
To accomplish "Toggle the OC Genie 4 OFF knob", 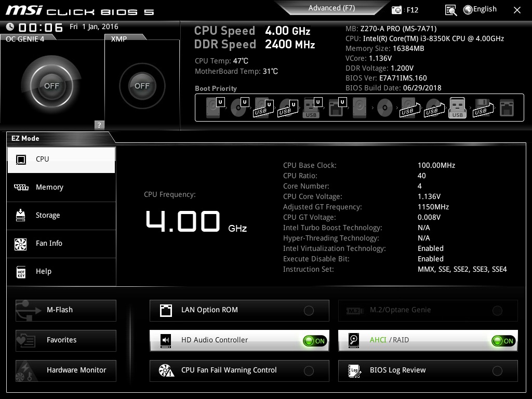I will coord(51,86).
